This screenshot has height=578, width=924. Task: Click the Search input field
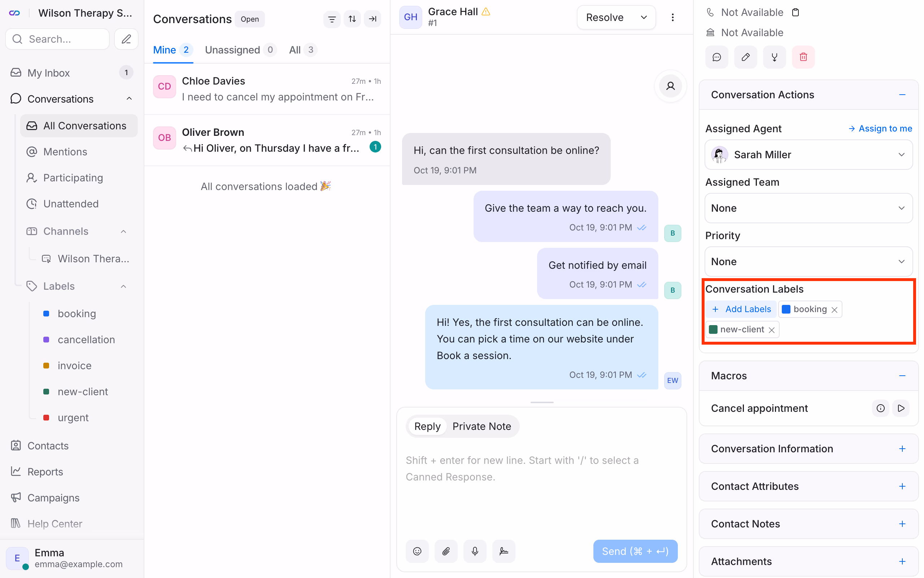click(58, 39)
